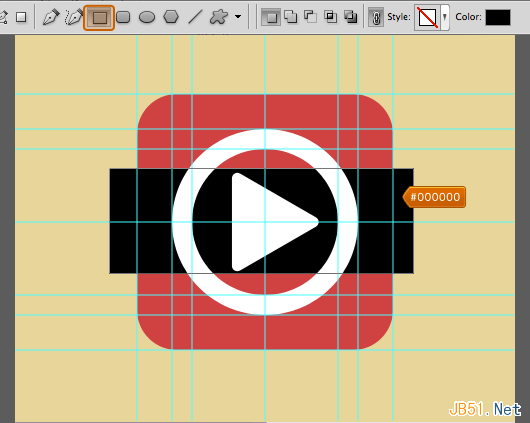Screen dimensions: 530x423
Task: Enable Add to Shape Area mode
Action: coord(291,17)
